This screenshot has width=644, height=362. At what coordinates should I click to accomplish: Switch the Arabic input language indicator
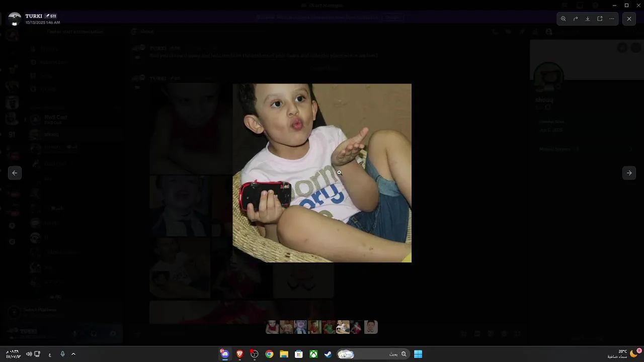pos(50,354)
